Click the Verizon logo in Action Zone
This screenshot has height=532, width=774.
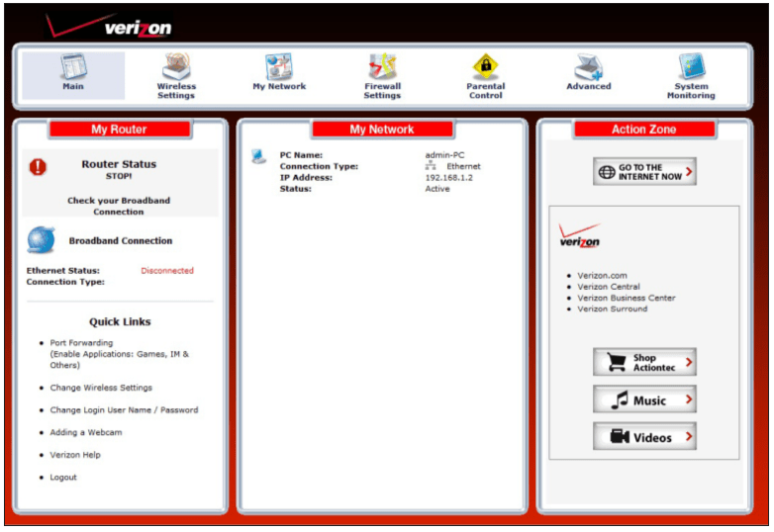point(580,235)
